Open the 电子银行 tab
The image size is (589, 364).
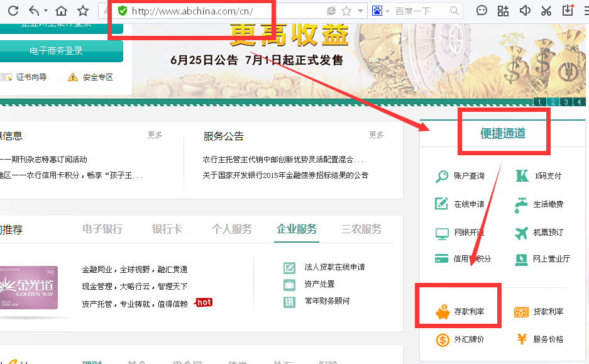[x=102, y=229]
